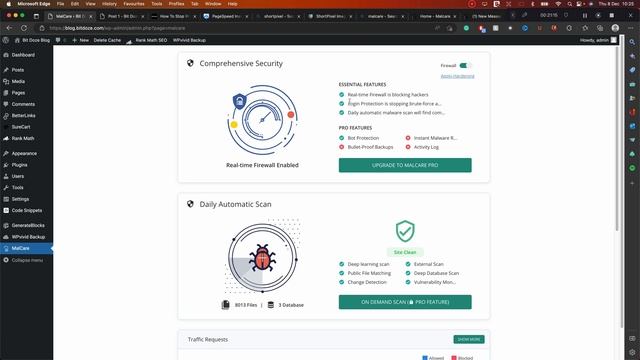Open Edge sidebar settings gear

tap(632, 352)
